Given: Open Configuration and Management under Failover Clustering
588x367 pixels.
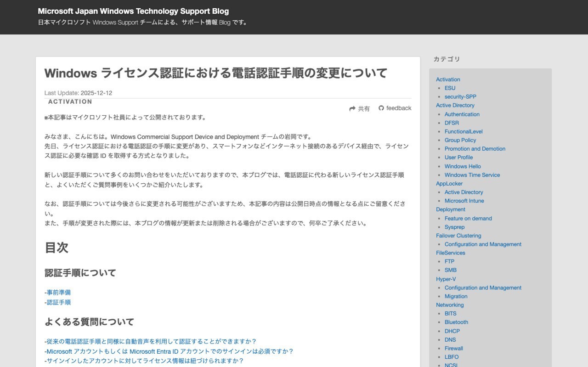Looking at the screenshot, I should pyautogui.click(x=483, y=244).
